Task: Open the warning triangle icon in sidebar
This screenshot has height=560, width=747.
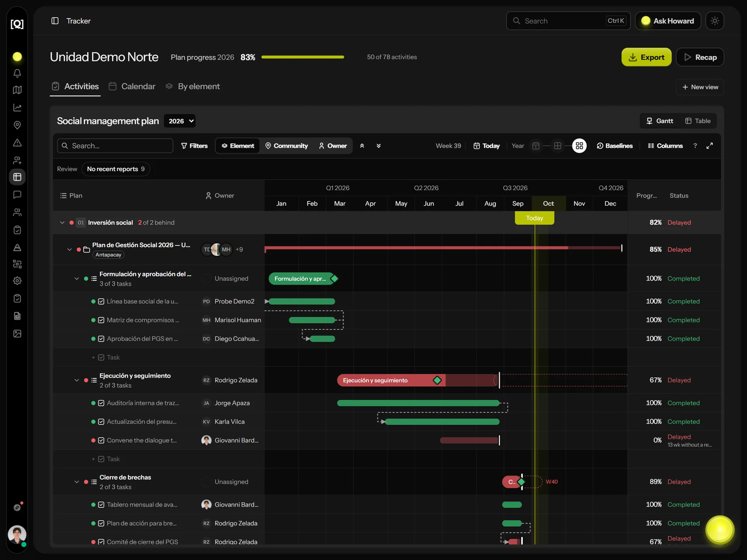Action: (x=17, y=143)
